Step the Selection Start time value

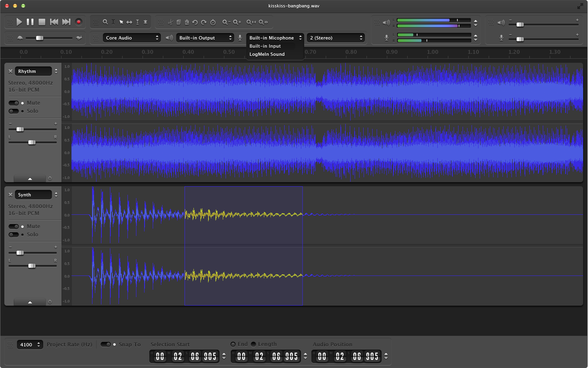[x=224, y=357]
